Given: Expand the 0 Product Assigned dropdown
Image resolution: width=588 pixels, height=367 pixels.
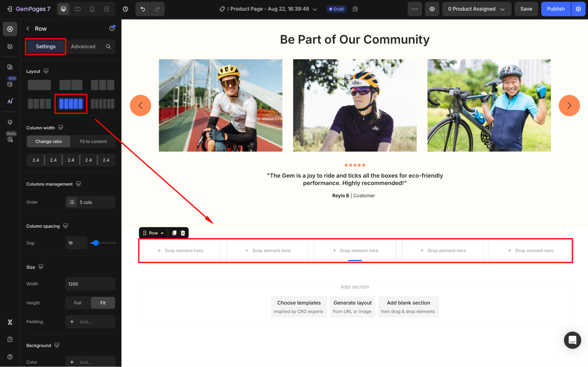Looking at the screenshot, I should [476, 9].
